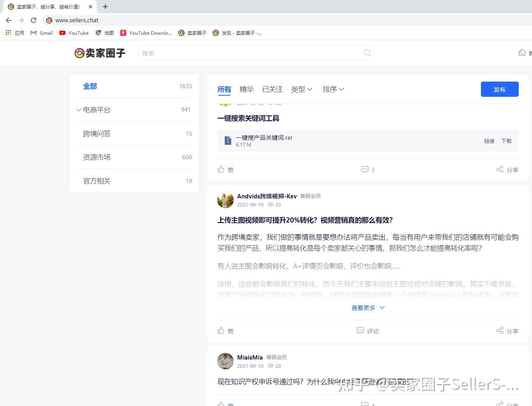The height and width of the screenshot is (406, 532).
Task: Open MiaisMia's profile avatar
Action: tap(225, 361)
